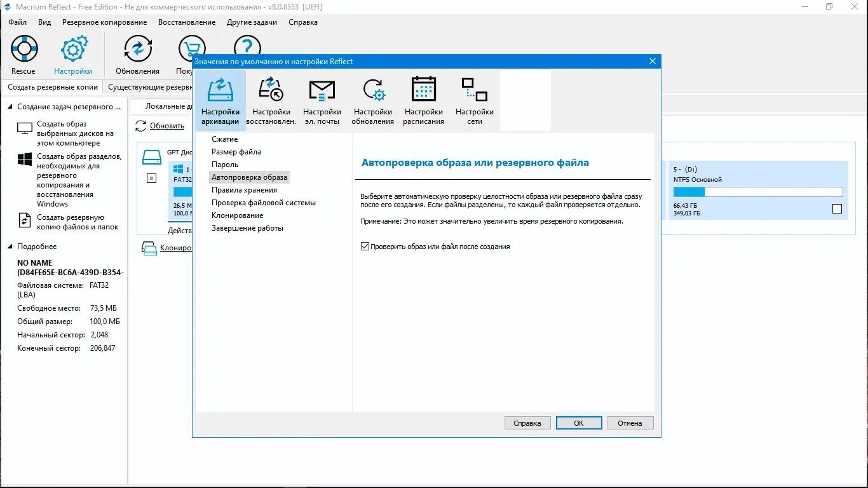Click the monitor icon for imaging selected disks
868x488 pixels.
coord(25,128)
